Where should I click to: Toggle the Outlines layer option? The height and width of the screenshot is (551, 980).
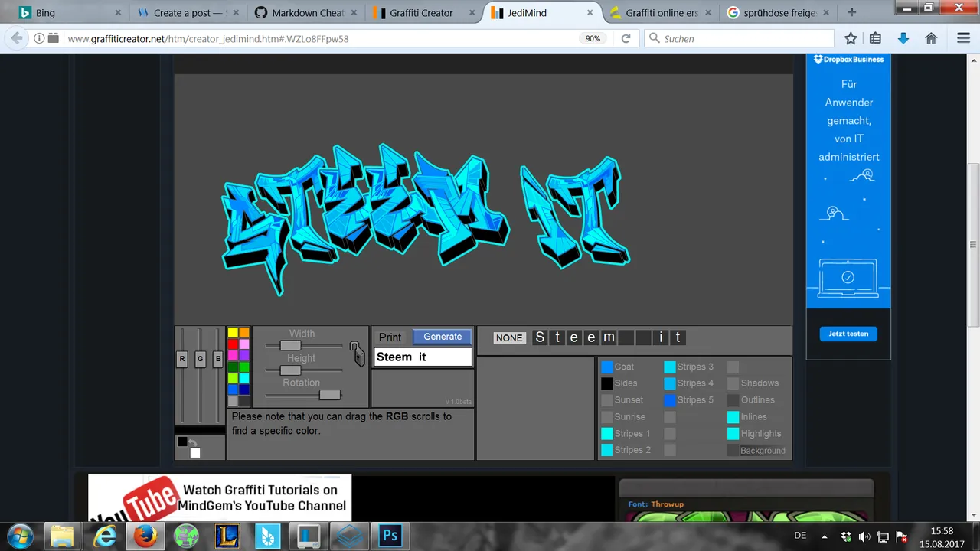coord(756,400)
